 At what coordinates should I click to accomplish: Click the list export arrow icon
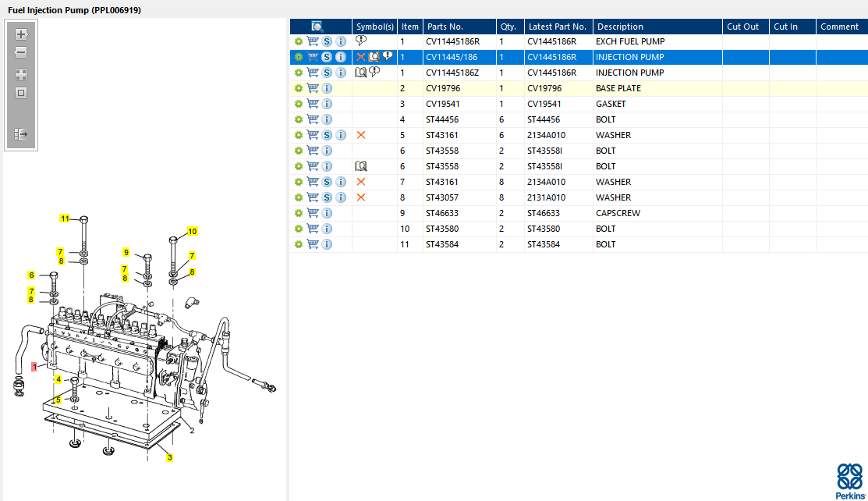pos(21,134)
